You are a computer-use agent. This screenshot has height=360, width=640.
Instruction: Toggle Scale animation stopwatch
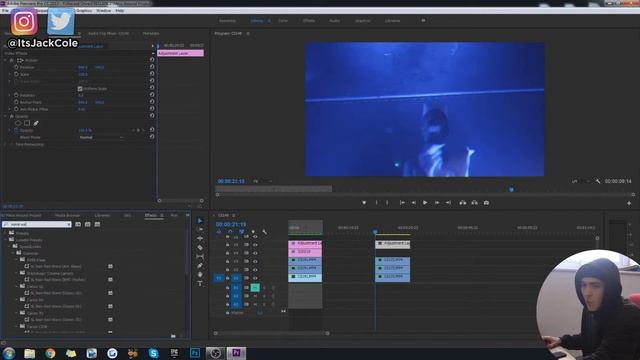coord(16,74)
